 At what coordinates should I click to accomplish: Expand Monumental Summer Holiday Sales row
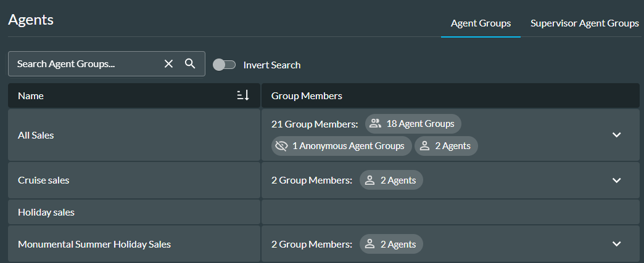616,244
